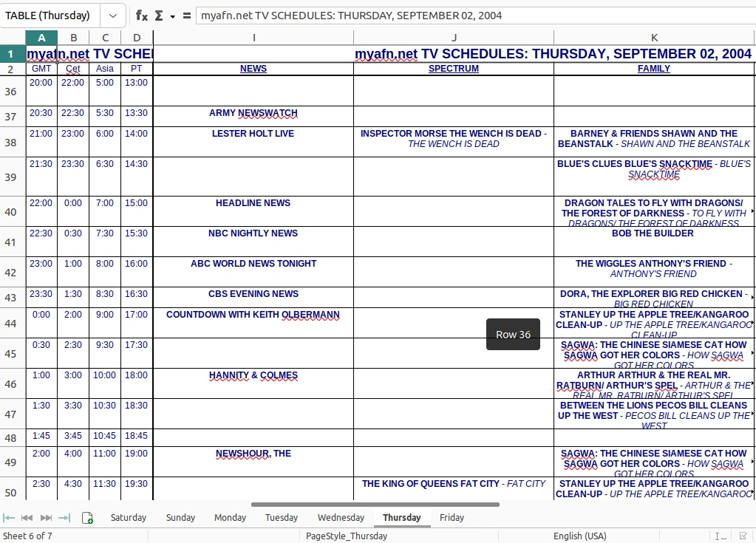This screenshot has height=543, width=756.
Task: Click selection mode icon in status bar
Action: click(743, 536)
